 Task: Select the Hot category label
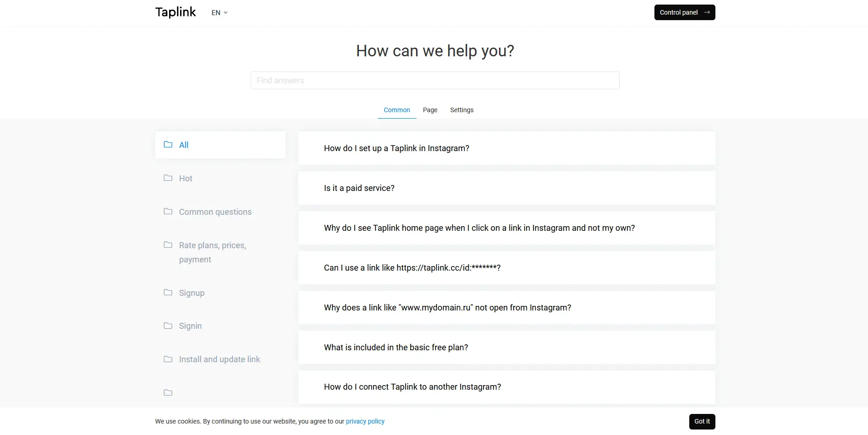click(186, 179)
